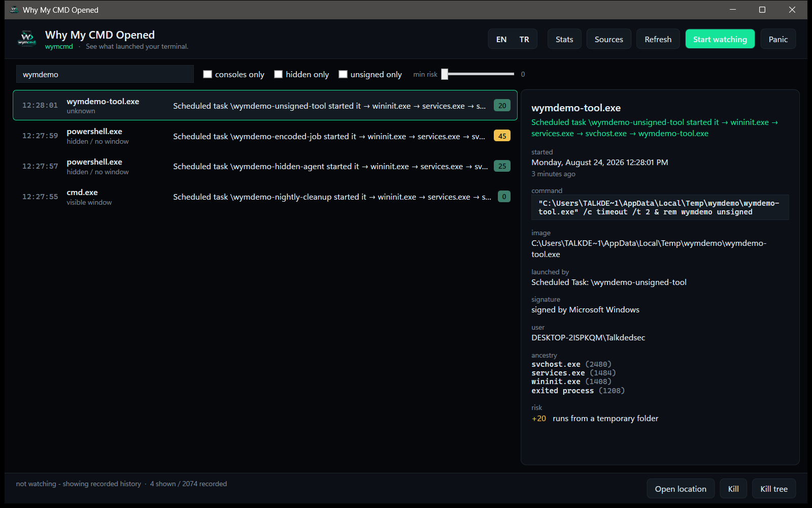Switch language to TR
812x508 pixels.
click(x=524, y=39)
